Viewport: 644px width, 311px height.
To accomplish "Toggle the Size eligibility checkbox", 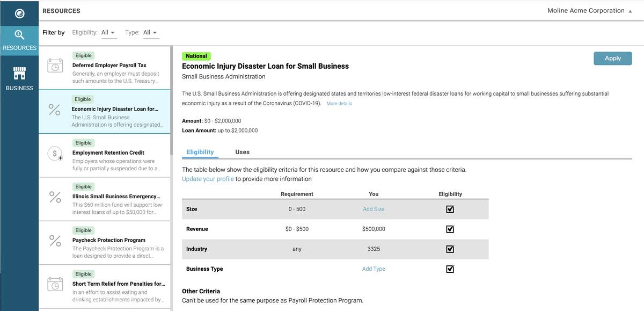I will click(450, 209).
